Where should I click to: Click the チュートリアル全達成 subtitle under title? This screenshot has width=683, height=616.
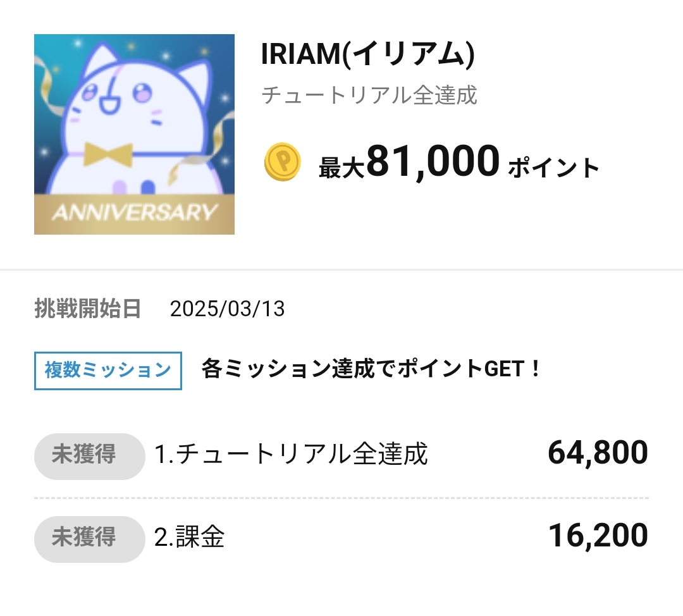click(369, 95)
